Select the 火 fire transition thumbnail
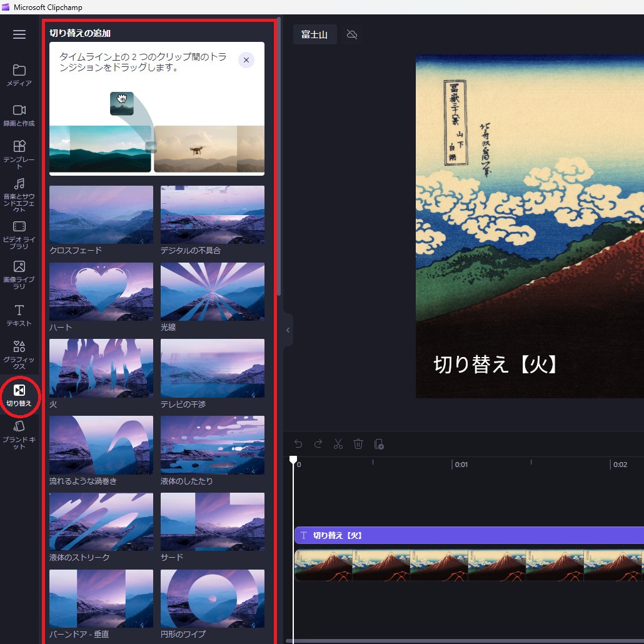Screen dimensions: 644x644 (101, 368)
